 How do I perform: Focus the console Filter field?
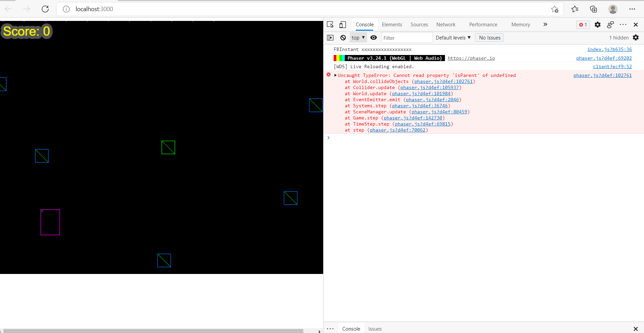pyautogui.click(x=407, y=38)
